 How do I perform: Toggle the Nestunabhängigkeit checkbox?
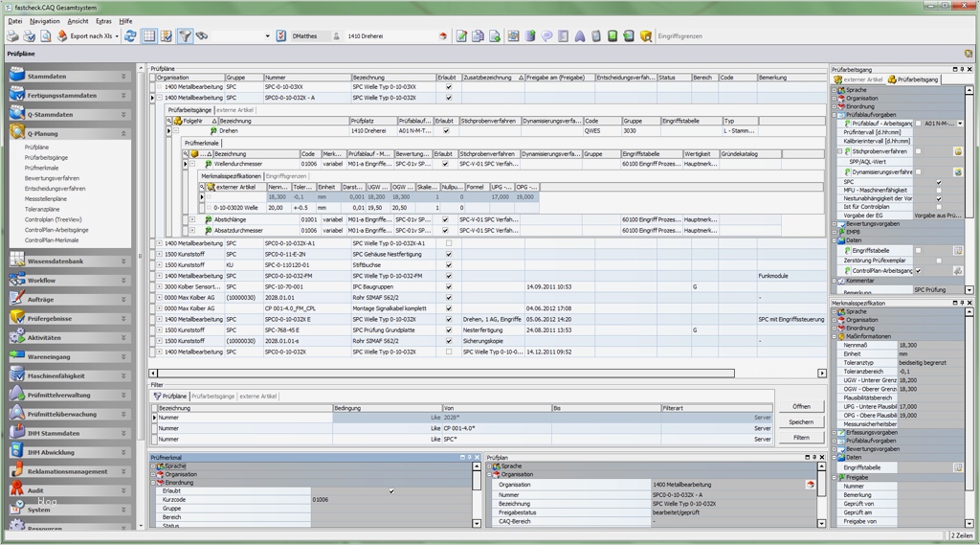[x=938, y=199]
